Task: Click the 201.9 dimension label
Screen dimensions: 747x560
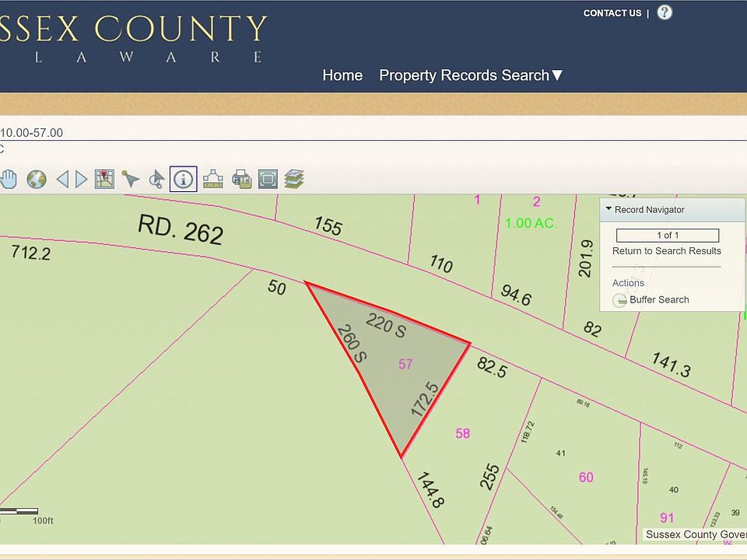Action: point(585,258)
